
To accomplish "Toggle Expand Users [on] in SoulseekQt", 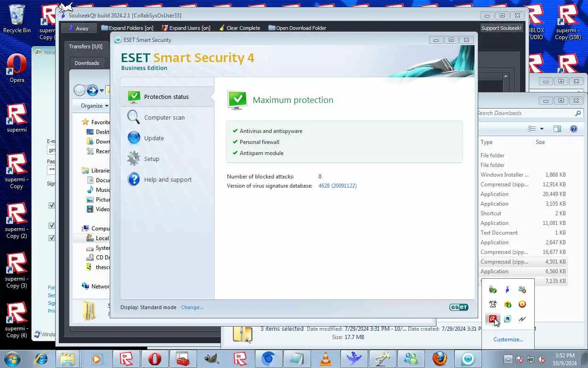I will [x=186, y=28].
